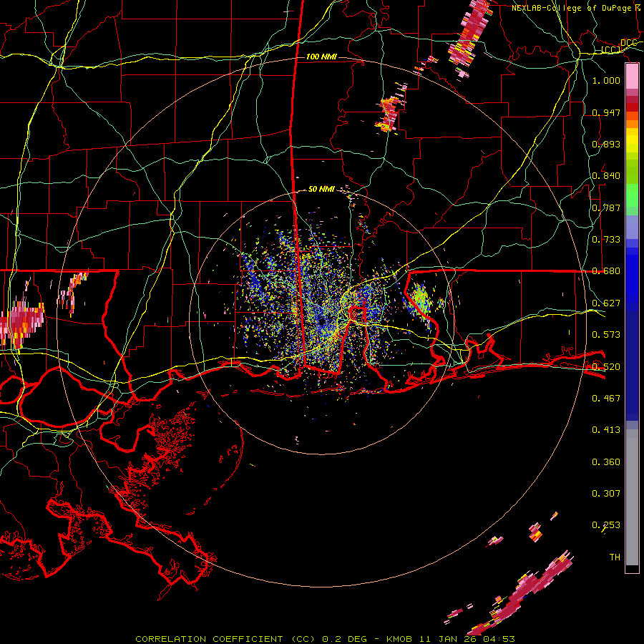Click the bright green band of color bar

pos(632,195)
